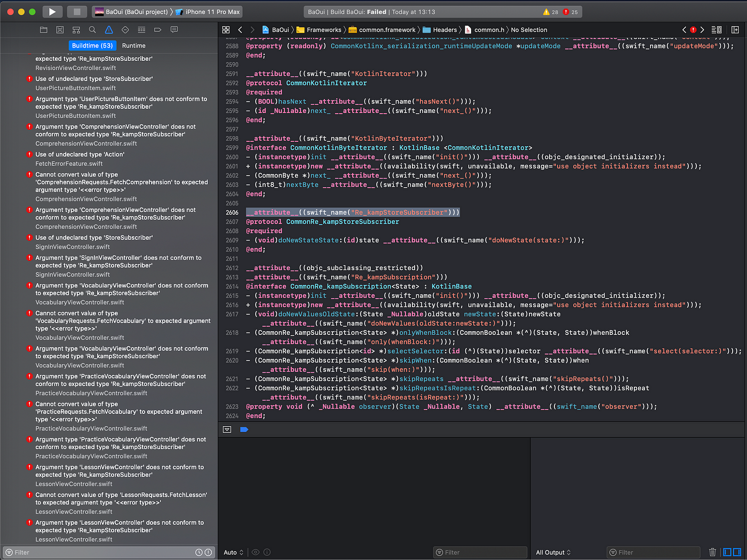Open the Breakpoint navigator icon

[x=157, y=30]
